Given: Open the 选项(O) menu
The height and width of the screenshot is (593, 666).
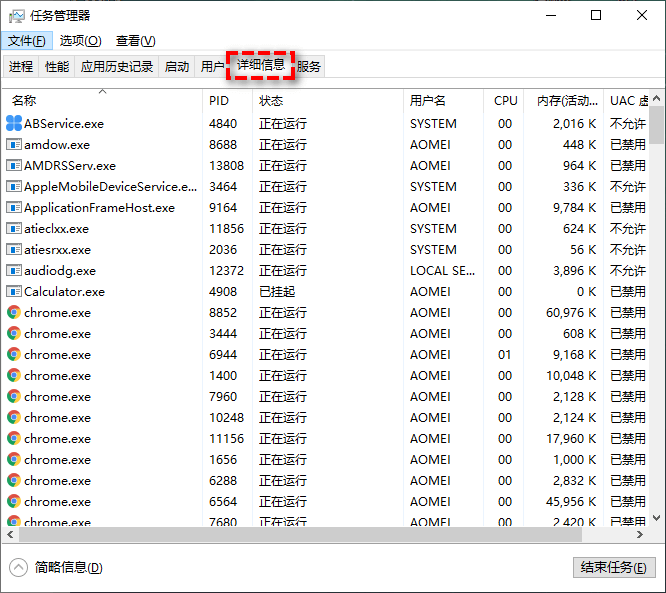Looking at the screenshot, I should (x=80, y=41).
